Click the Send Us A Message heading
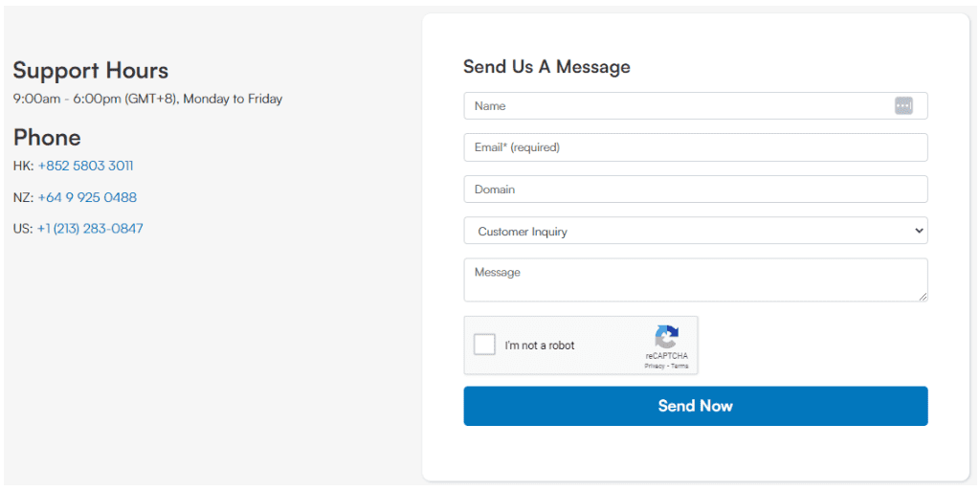Screen dimensions: 980x491 coord(546,66)
